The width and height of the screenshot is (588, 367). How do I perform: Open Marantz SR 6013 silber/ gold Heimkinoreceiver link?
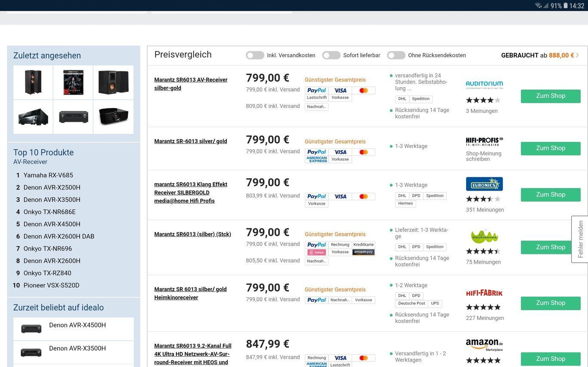[x=191, y=293]
